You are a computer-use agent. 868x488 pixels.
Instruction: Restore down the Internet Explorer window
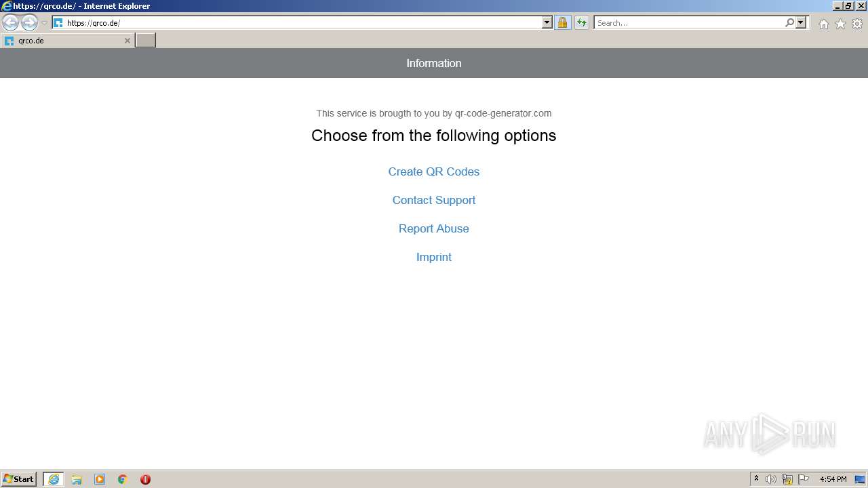click(x=848, y=5)
